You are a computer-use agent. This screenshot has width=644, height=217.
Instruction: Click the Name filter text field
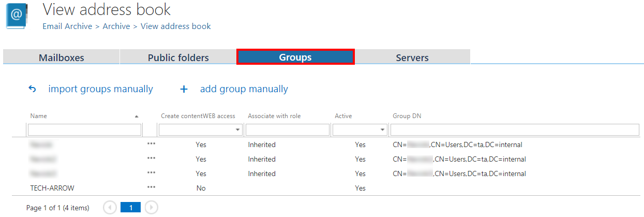point(84,130)
